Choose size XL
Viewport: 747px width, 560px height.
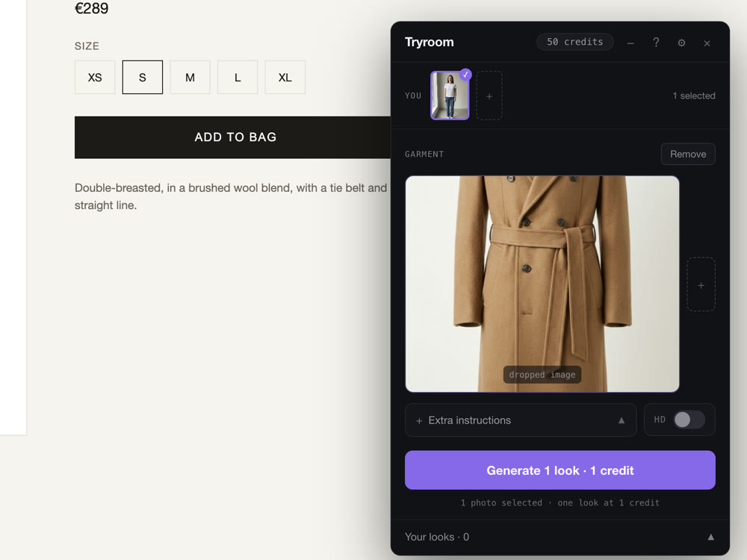pyautogui.click(x=285, y=77)
